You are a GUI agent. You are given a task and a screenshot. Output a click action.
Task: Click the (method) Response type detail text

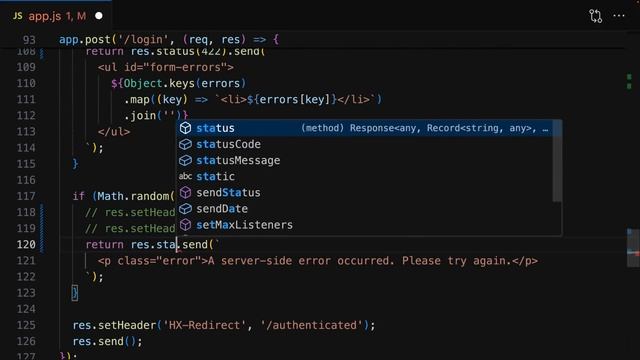click(424, 128)
